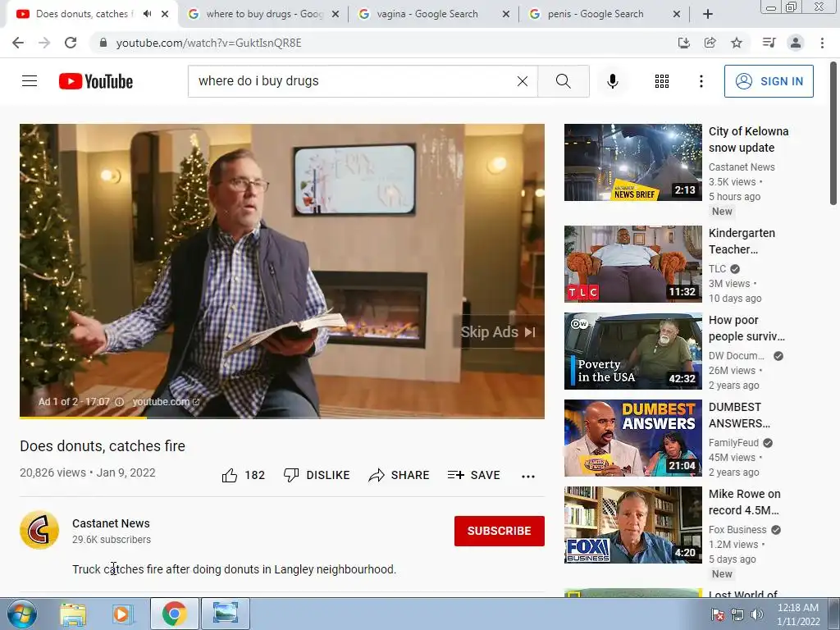Save video to playlist with SAVE

474,475
